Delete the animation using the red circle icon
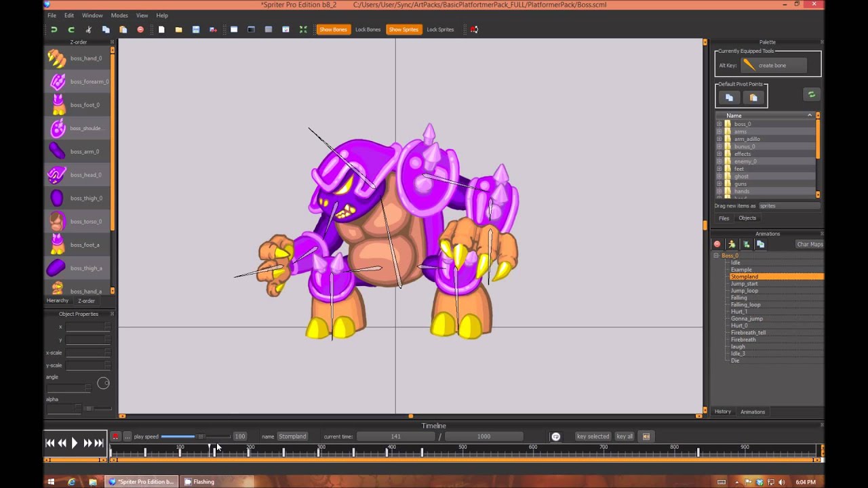The width and height of the screenshot is (868, 488). 717,244
